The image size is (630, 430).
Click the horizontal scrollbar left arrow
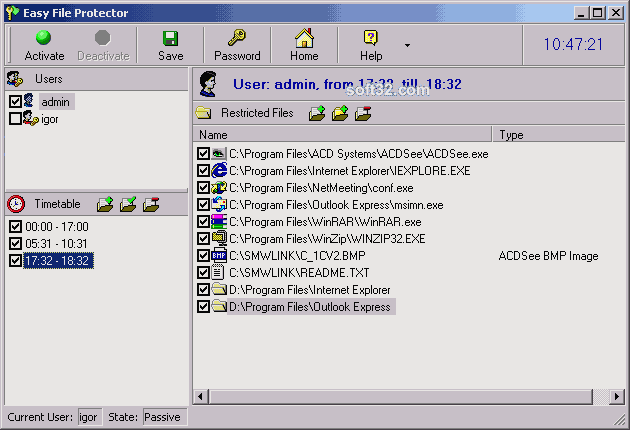point(200,397)
